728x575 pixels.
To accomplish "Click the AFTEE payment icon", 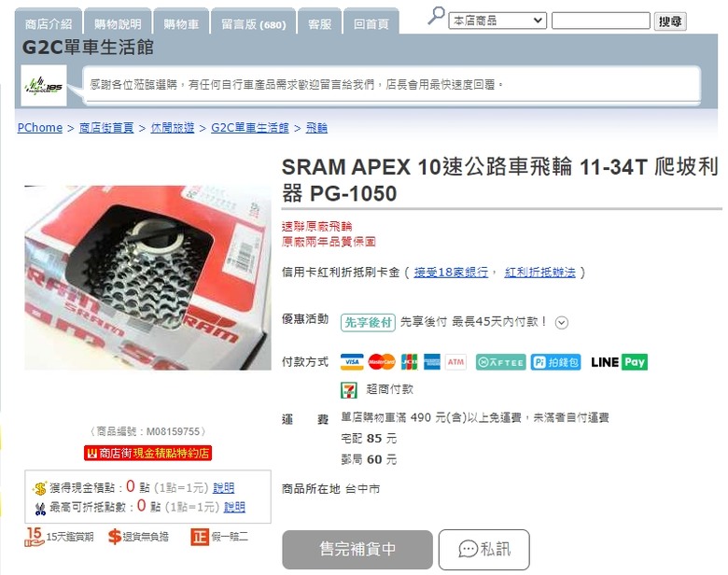I will pyautogui.click(x=500, y=362).
